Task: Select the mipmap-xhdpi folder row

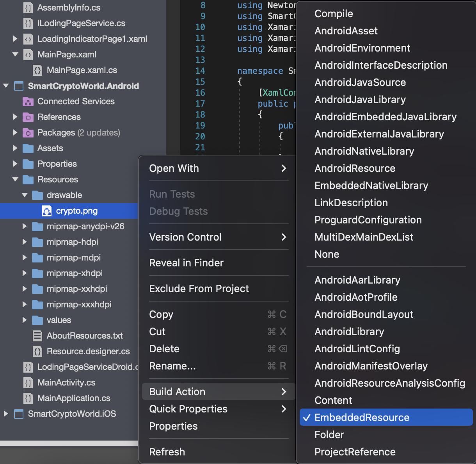Action: (x=69, y=273)
